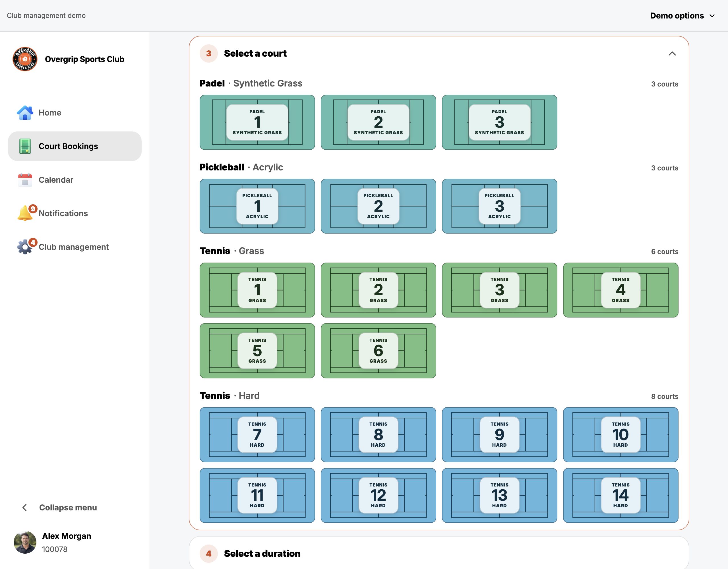Image resolution: width=728 pixels, height=569 pixels.
Task: Choose Pickleball court 3 Acrylic
Action: 499,206
